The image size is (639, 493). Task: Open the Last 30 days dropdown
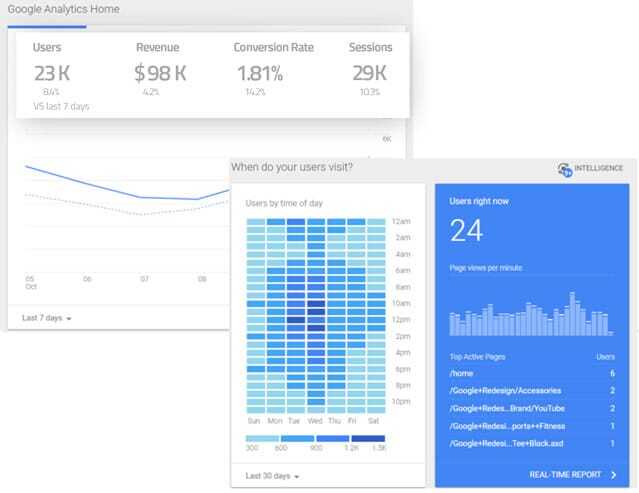pos(273,475)
